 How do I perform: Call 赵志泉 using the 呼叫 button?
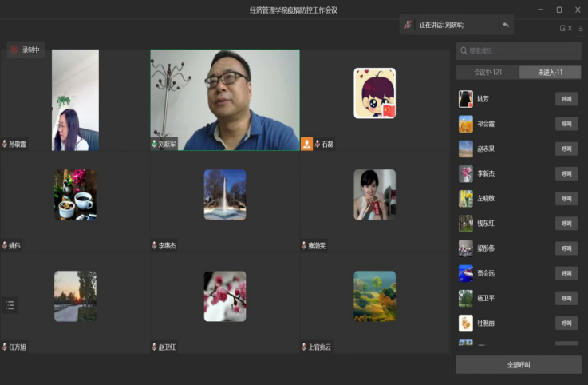click(566, 149)
